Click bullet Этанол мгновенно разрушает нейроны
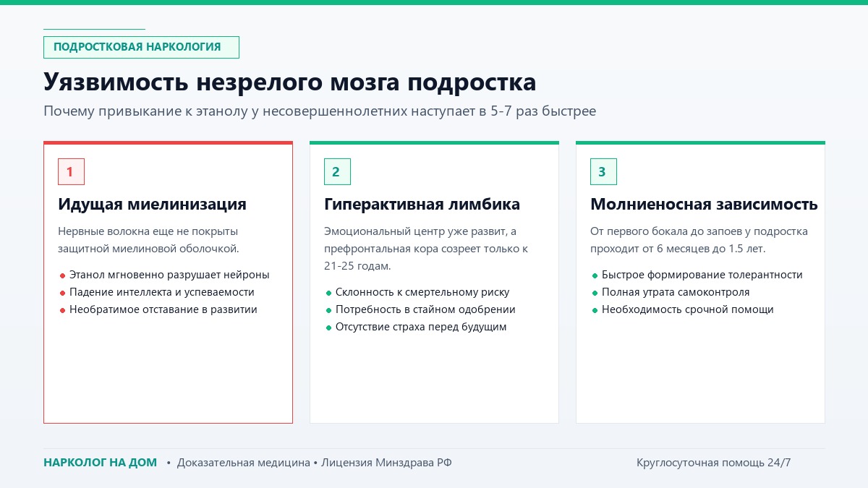The image size is (868, 488). click(x=164, y=275)
